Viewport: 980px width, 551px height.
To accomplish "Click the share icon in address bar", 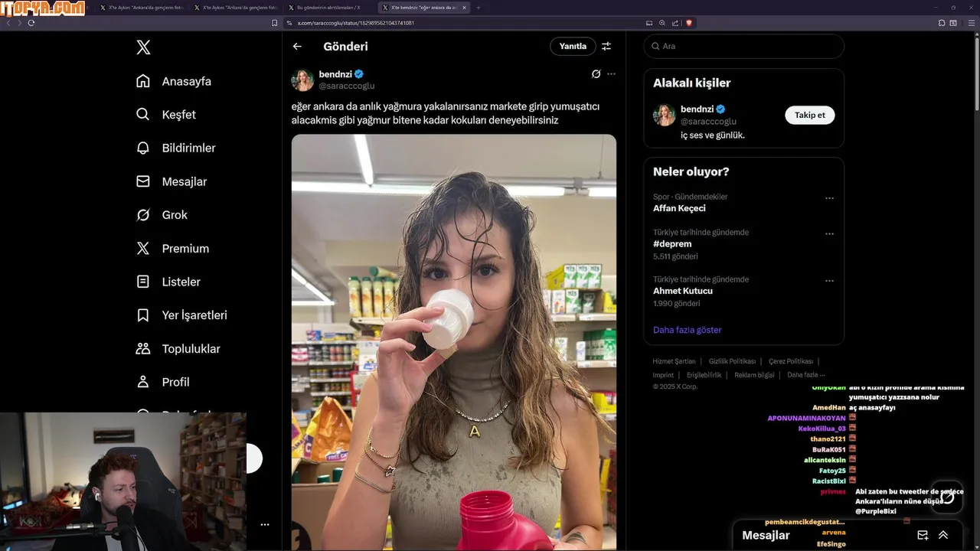I will [675, 23].
